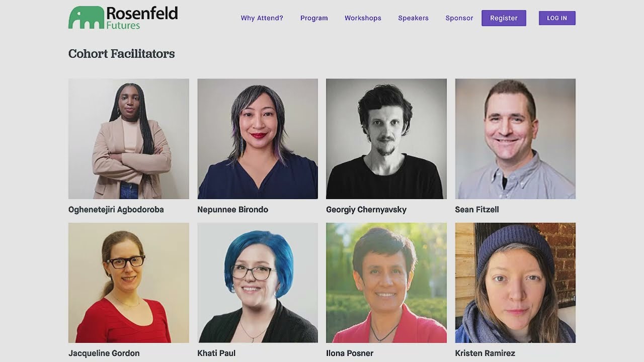Viewport: 644px width, 362px height.
Task: Open Kristen Ramirez's portrait
Action: 515,283
